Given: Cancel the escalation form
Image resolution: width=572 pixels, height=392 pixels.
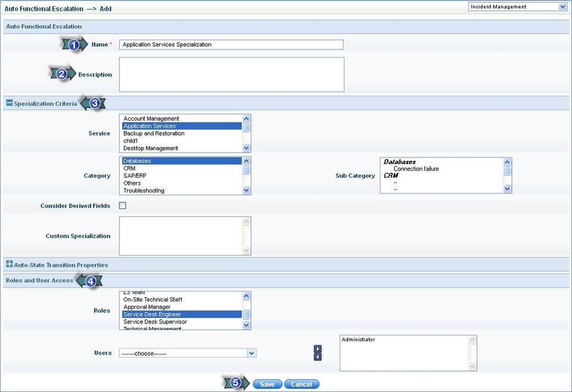Looking at the screenshot, I should [301, 384].
